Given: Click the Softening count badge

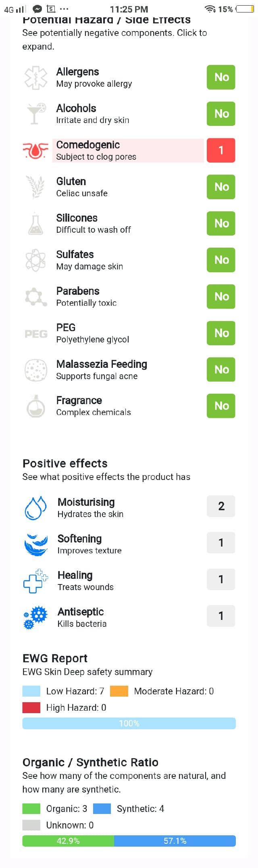Looking at the screenshot, I should 221,543.
